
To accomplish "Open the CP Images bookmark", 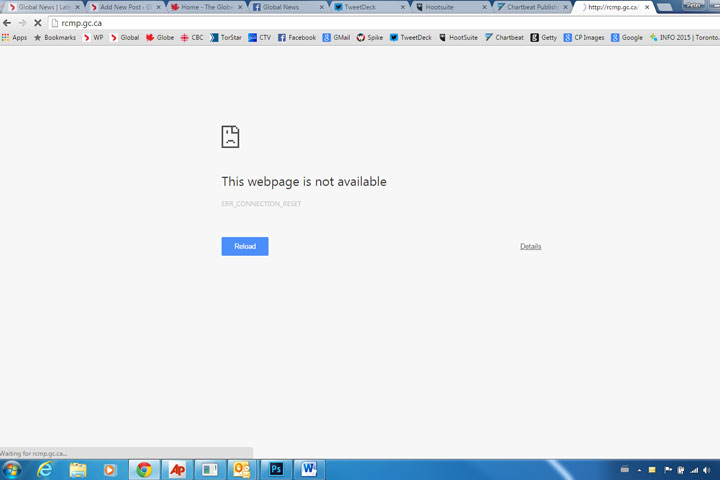I will (x=583, y=37).
